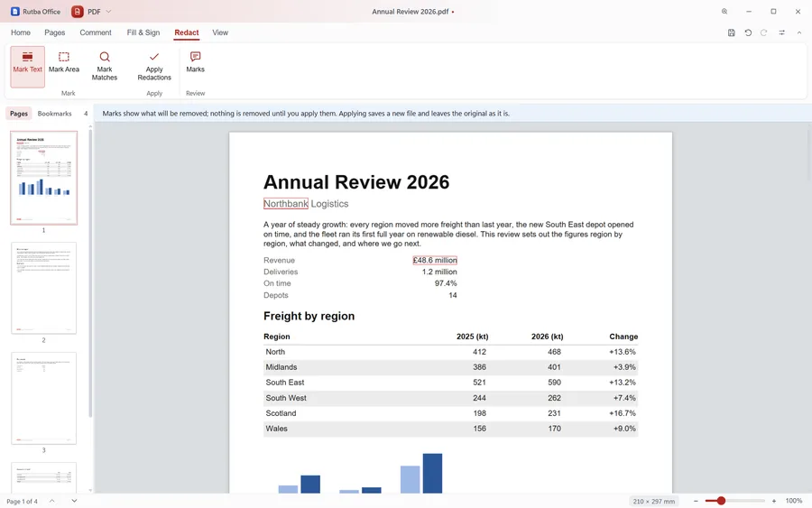The width and height of the screenshot is (812, 508).
Task: Click the Depots label
Action: point(276,295)
